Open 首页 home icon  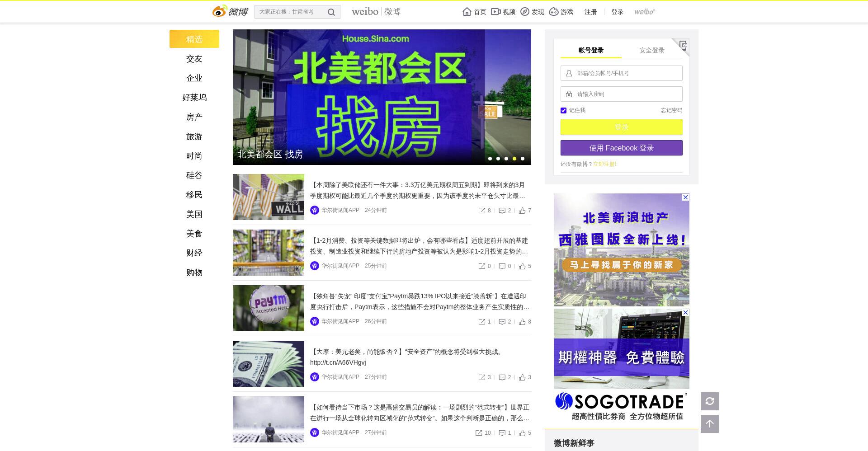(x=467, y=12)
